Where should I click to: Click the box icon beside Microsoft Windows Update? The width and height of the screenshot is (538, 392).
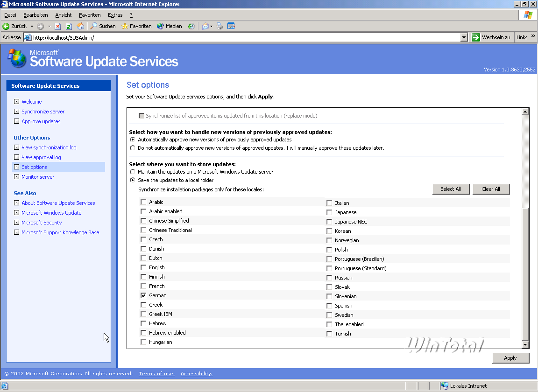(x=16, y=213)
